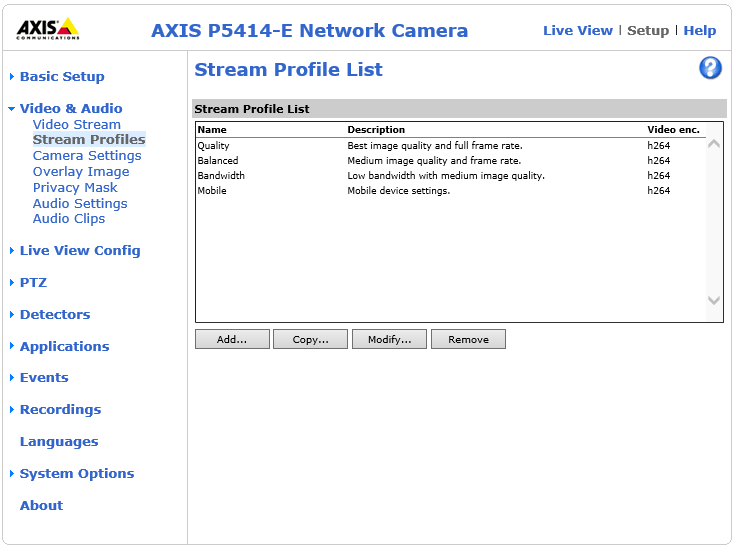Open the blue help question mark icon

click(x=710, y=68)
